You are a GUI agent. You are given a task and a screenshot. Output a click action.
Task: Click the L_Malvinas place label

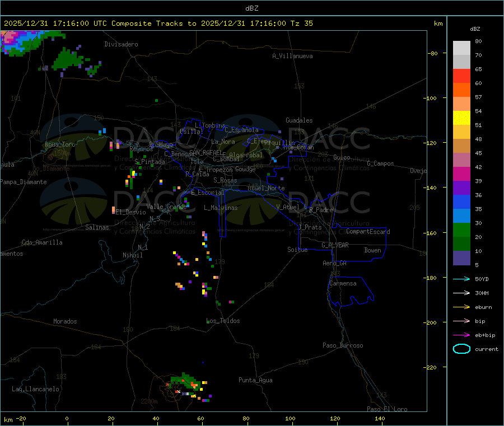point(221,208)
